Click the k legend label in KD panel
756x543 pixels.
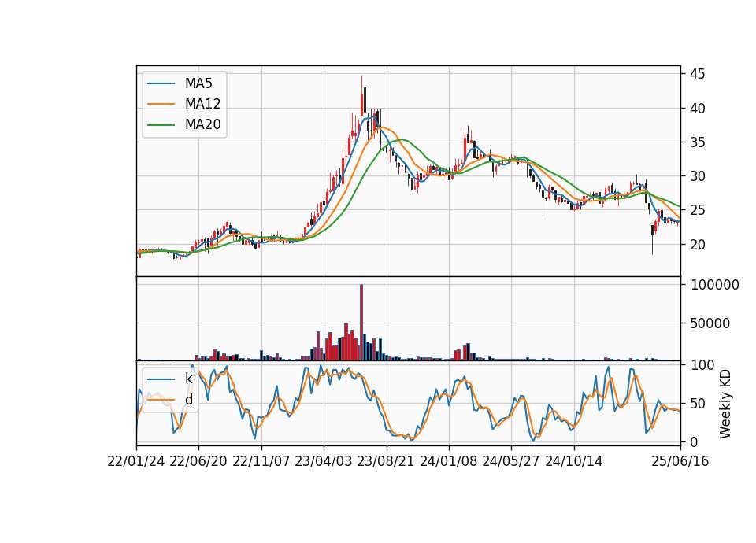188,379
